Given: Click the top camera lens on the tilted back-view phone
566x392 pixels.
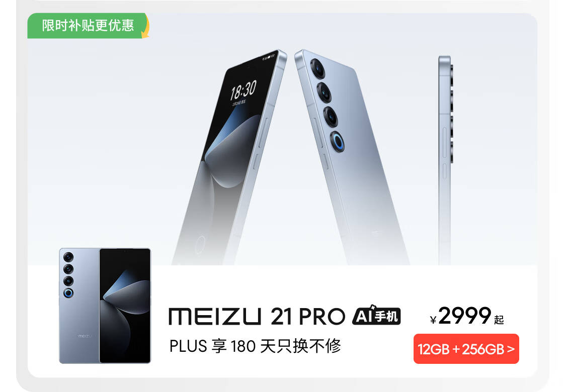Looking at the screenshot, I should click(x=317, y=68).
